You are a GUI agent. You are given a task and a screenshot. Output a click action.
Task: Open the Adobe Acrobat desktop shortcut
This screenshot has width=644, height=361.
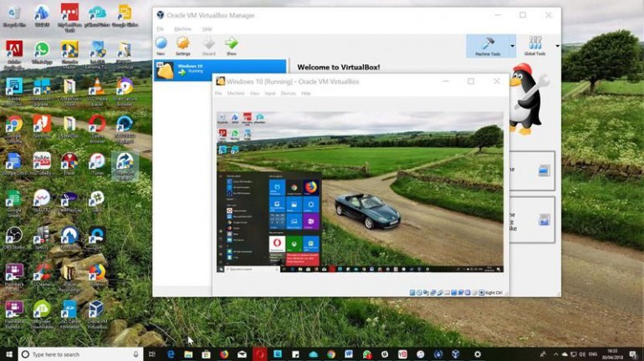pos(14,54)
